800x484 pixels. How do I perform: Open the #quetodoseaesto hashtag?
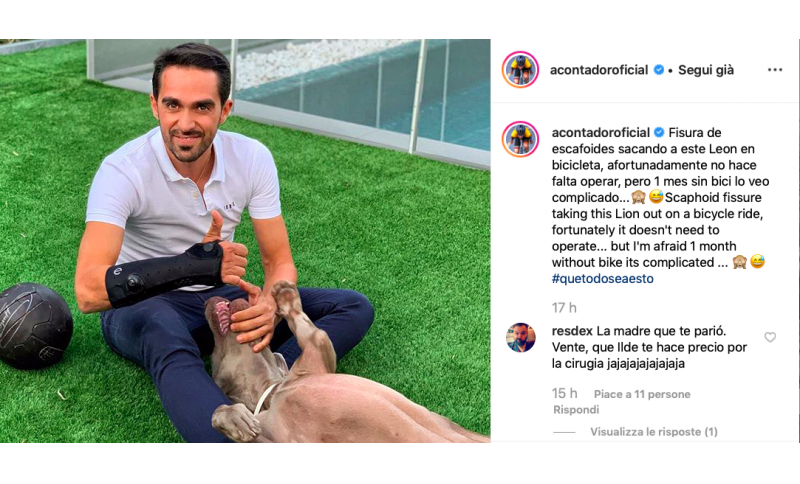603,278
